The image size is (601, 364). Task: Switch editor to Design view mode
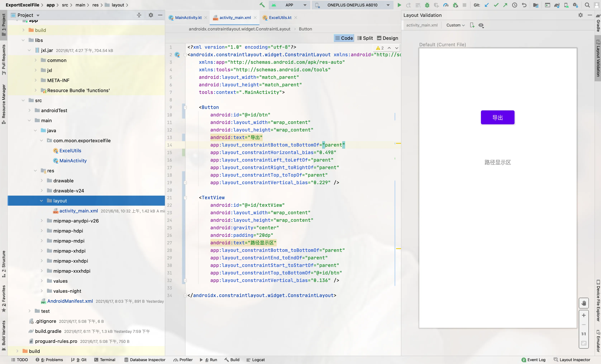click(388, 38)
